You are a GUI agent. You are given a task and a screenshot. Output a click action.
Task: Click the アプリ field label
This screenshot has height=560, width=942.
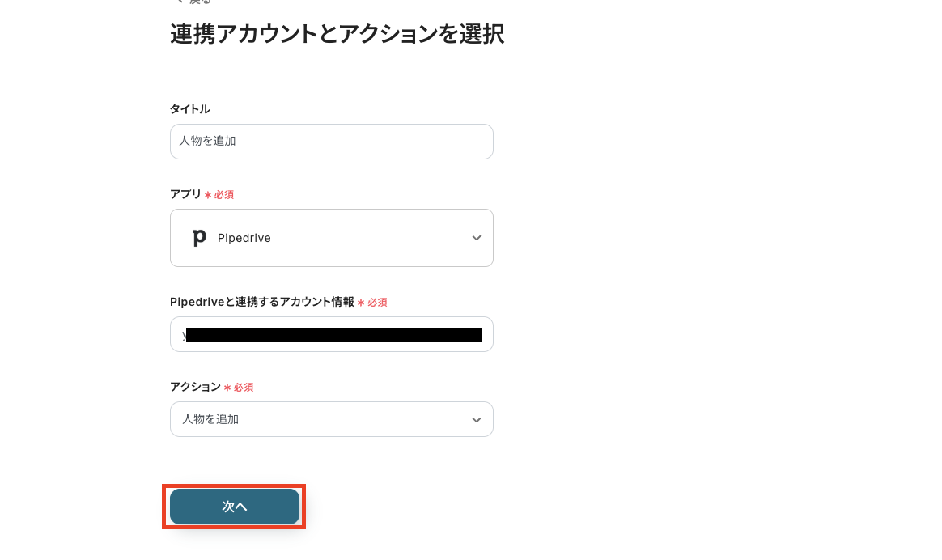(x=185, y=194)
